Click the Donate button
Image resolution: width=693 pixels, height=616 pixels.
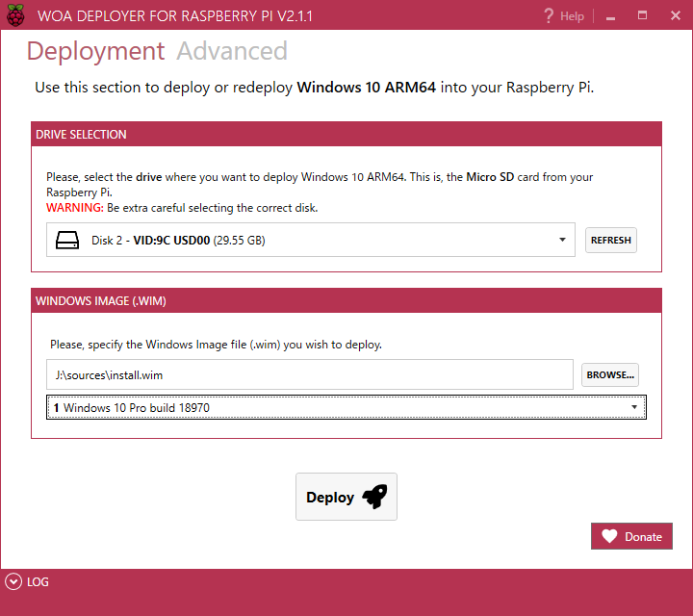pyautogui.click(x=631, y=536)
